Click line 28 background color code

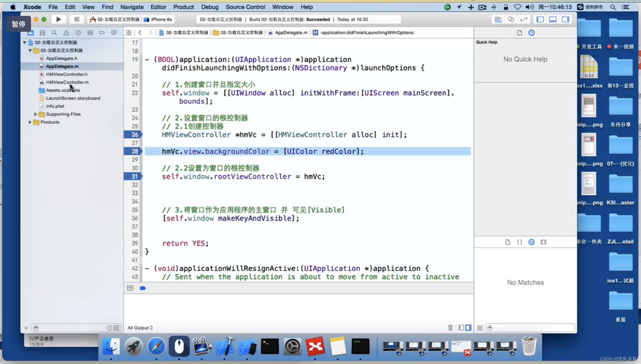(x=262, y=151)
